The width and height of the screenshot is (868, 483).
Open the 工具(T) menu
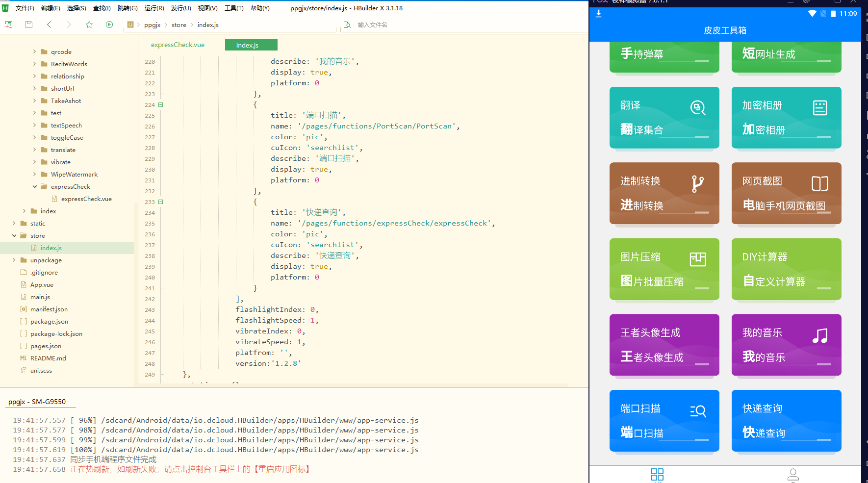[234, 8]
